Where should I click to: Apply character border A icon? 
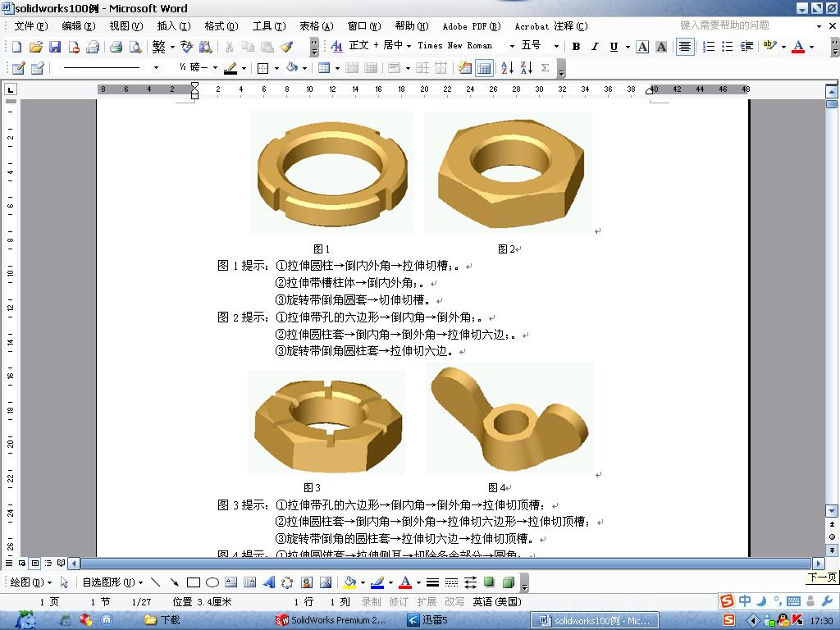[x=642, y=47]
